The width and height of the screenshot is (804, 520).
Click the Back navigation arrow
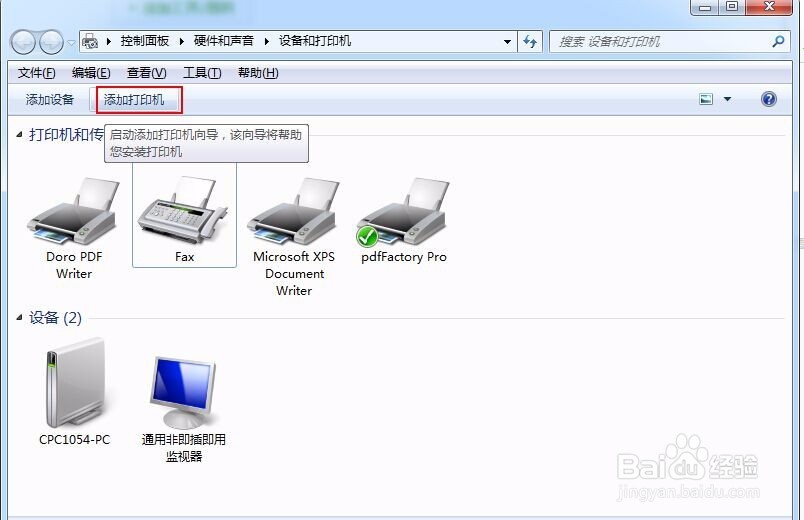pyautogui.click(x=23, y=43)
